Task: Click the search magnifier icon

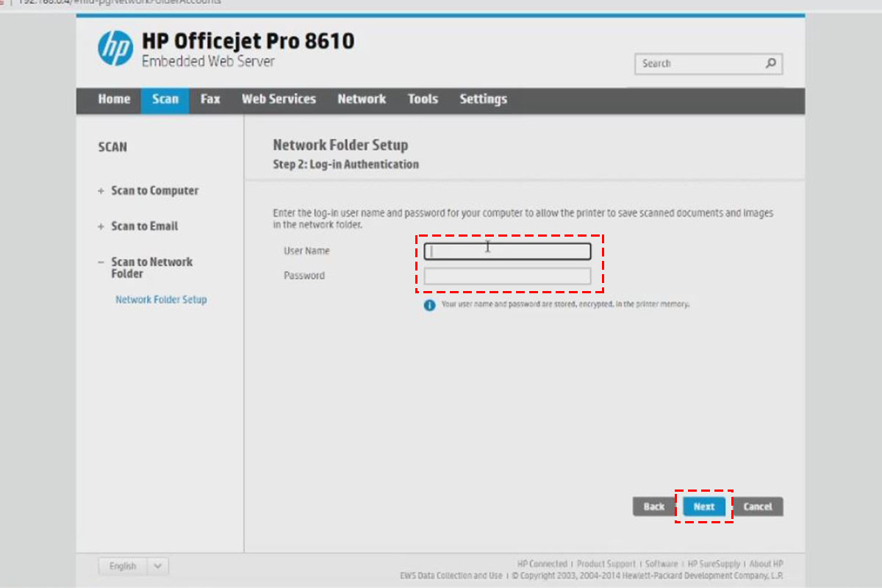Action: [x=771, y=63]
